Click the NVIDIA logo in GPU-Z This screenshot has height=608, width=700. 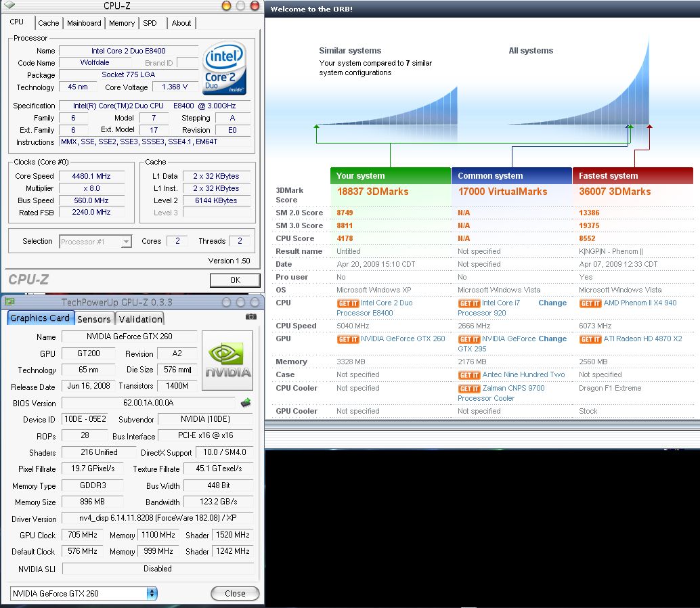(x=227, y=361)
